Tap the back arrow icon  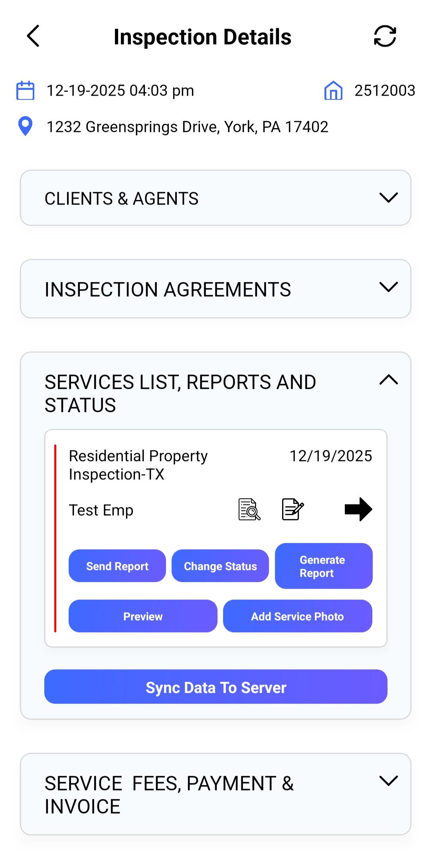pyautogui.click(x=34, y=36)
